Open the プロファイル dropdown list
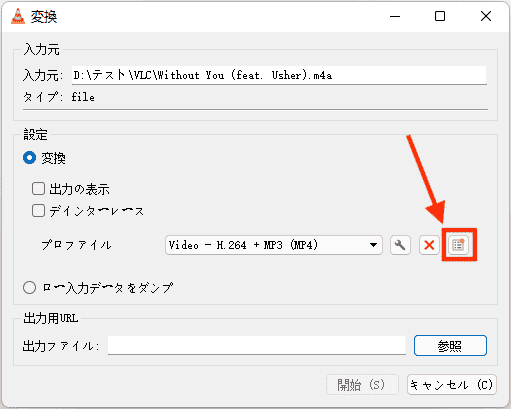 274,245
